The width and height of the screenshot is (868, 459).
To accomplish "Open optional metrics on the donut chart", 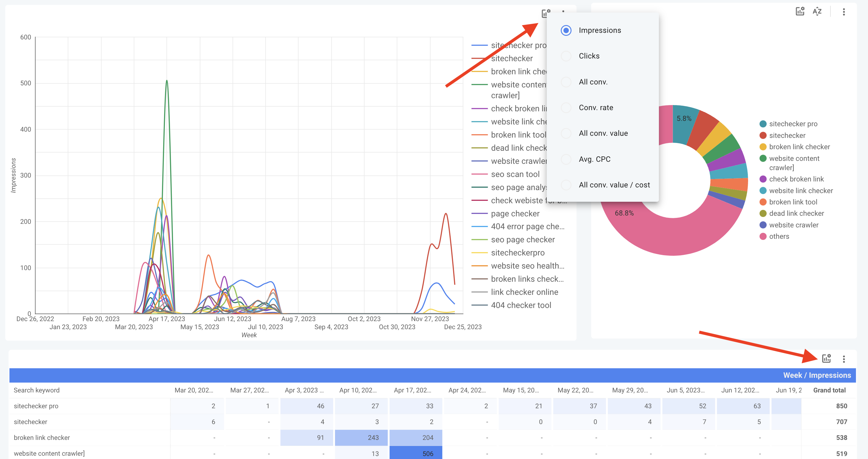I will pyautogui.click(x=800, y=11).
